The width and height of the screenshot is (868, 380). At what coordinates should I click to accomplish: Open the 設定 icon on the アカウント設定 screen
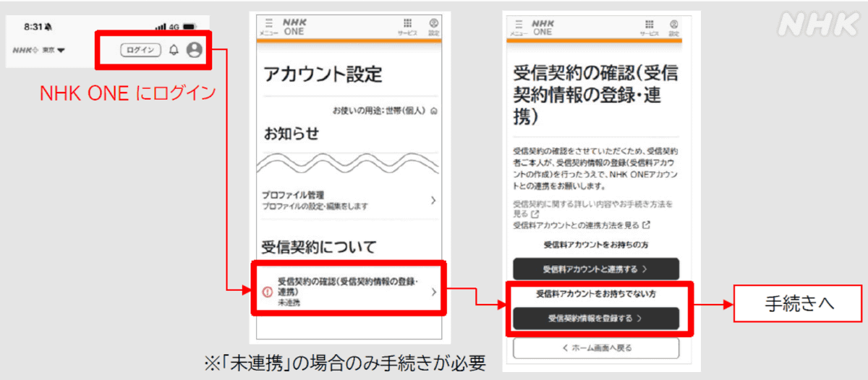(433, 26)
